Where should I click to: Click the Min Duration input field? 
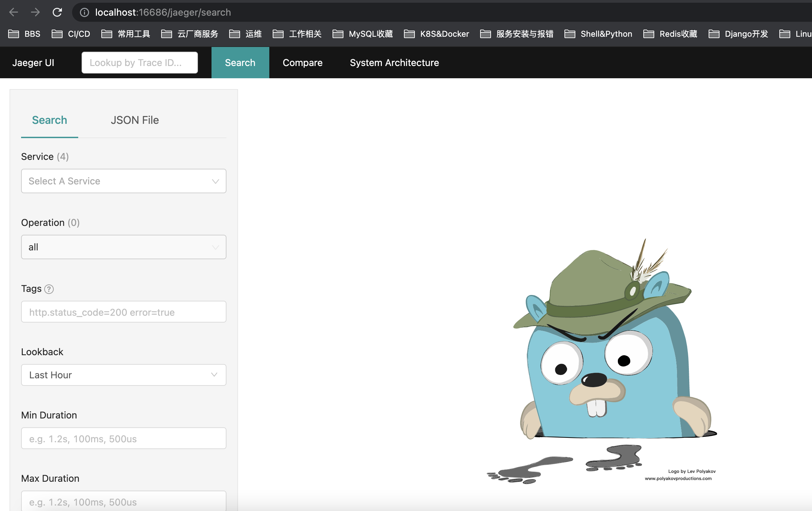[123, 439]
